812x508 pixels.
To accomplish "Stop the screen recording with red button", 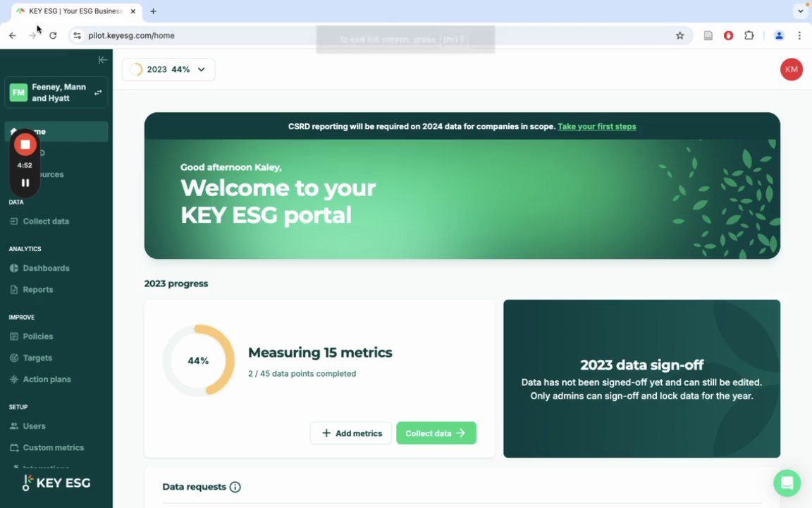I will [25, 145].
